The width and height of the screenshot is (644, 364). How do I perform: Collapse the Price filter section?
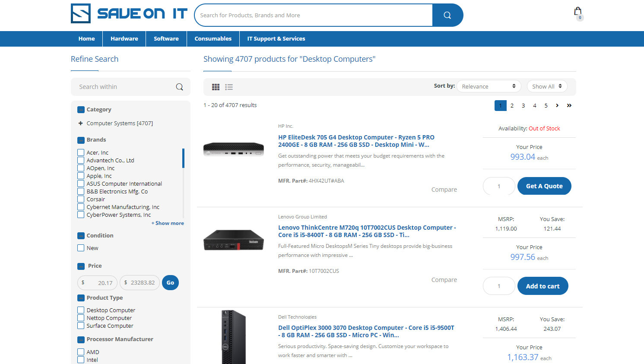[x=81, y=266]
